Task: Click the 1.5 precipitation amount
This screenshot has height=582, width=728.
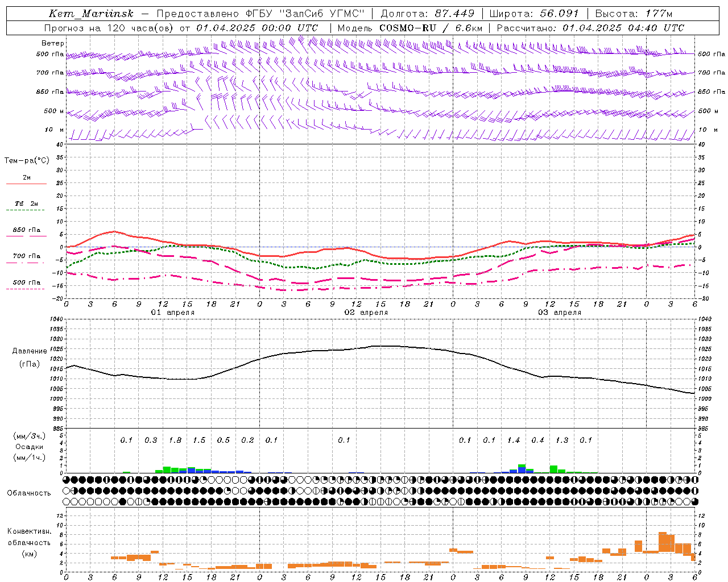Action: coord(199,440)
